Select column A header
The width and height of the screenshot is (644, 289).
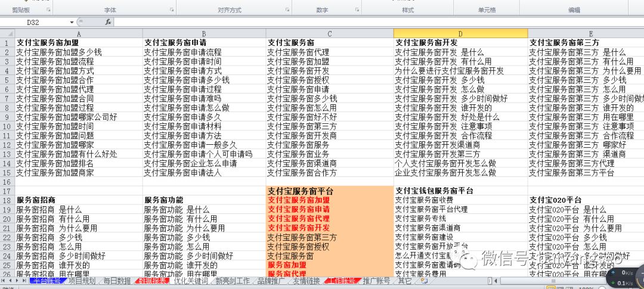[79, 33]
